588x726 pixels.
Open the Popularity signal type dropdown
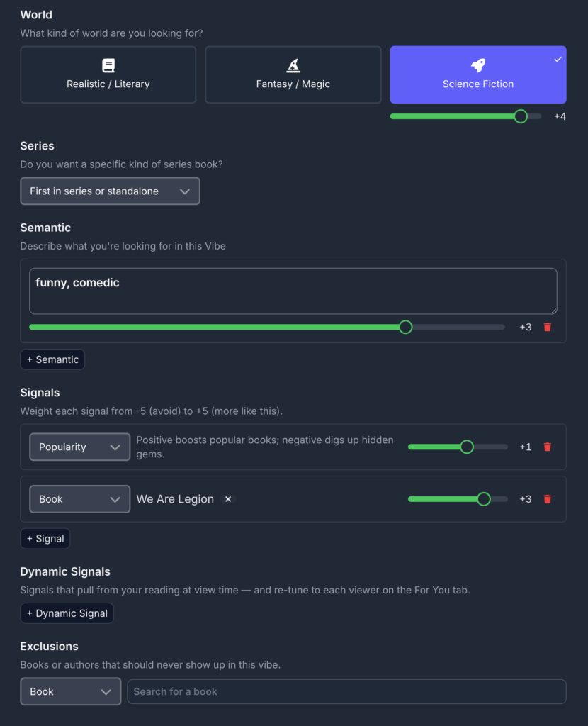[x=79, y=447]
